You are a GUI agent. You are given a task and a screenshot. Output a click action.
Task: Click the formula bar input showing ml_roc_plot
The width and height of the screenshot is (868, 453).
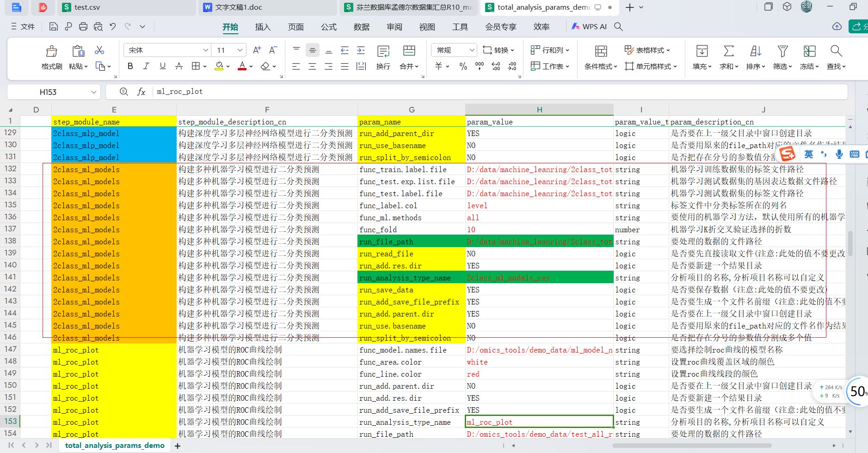476,92
